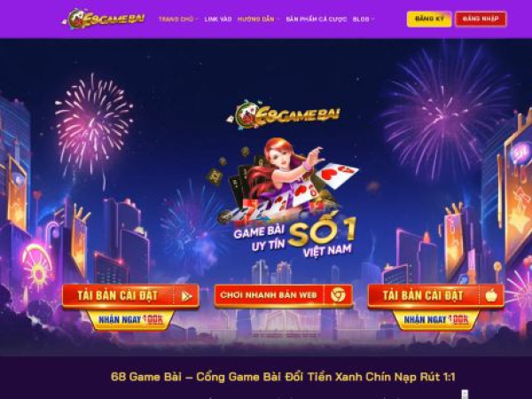Viewport: 532px width, 399px height.
Task: Click the 68 Game Bài page heading
Action: [283, 377]
